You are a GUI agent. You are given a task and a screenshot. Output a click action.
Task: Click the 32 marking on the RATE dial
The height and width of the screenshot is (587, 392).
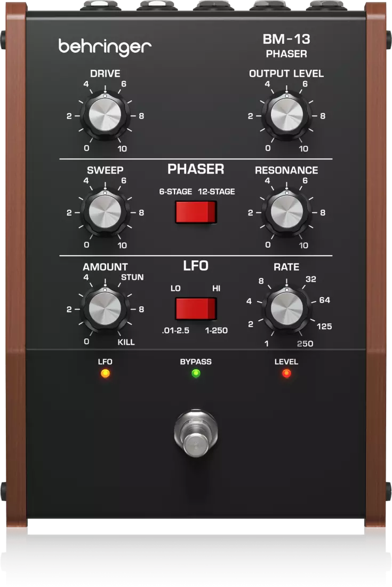point(311,279)
